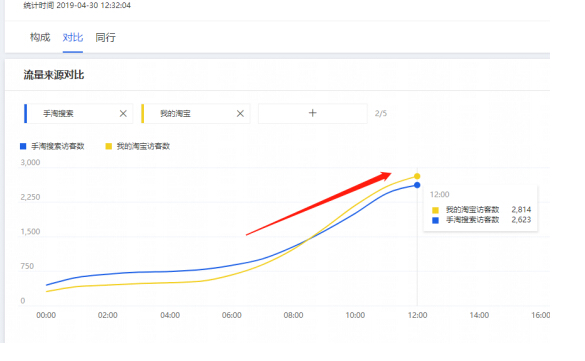Screen dimensions: 585x361
Task: Click the 14:00 label on time axis
Action: pyautogui.click(x=479, y=315)
